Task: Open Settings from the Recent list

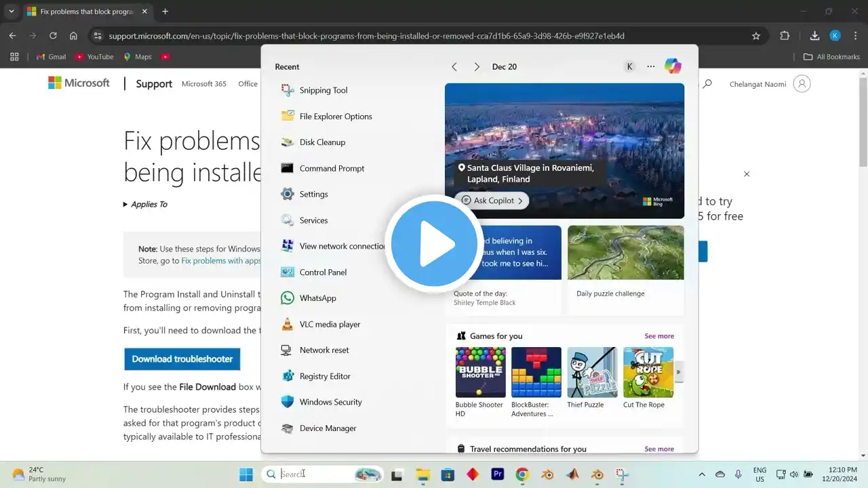Action: (x=304, y=194)
